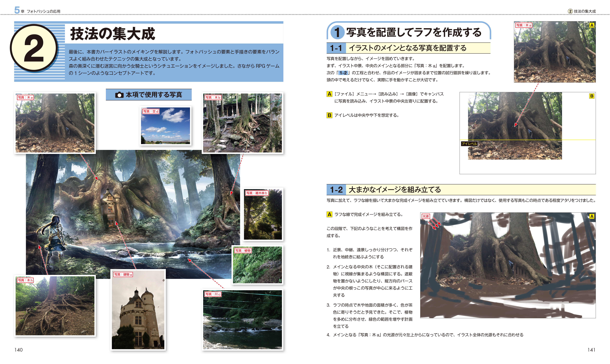Open the 写真：木 b forest photo thumbnail
610x364 pixels.
coord(242,123)
